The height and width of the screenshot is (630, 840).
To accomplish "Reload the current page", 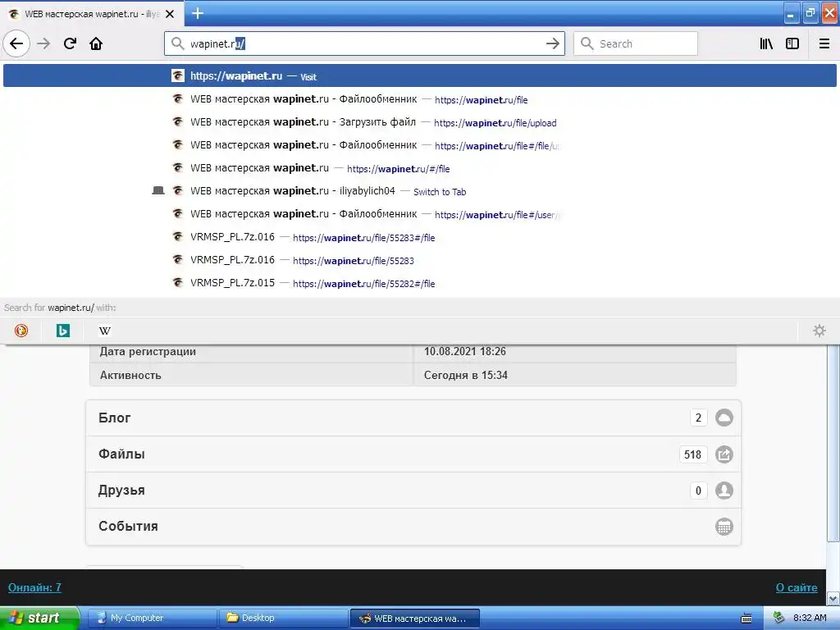I will (x=70, y=43).
